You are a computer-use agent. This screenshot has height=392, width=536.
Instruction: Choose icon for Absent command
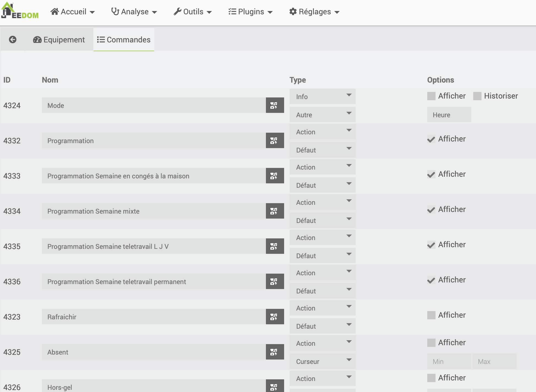(274, 352)
